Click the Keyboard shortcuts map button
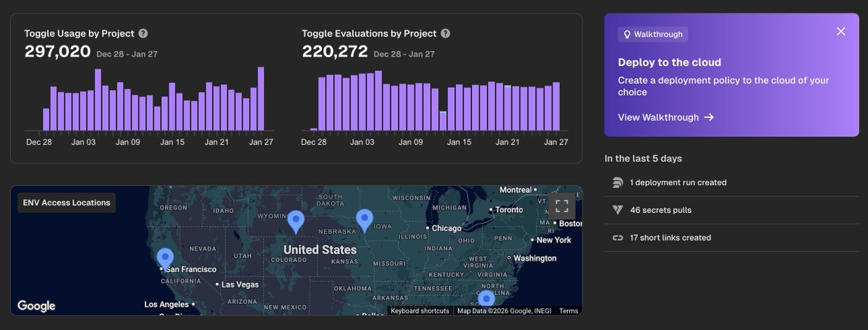Screen dimensions: 868x330 (420, 311)
